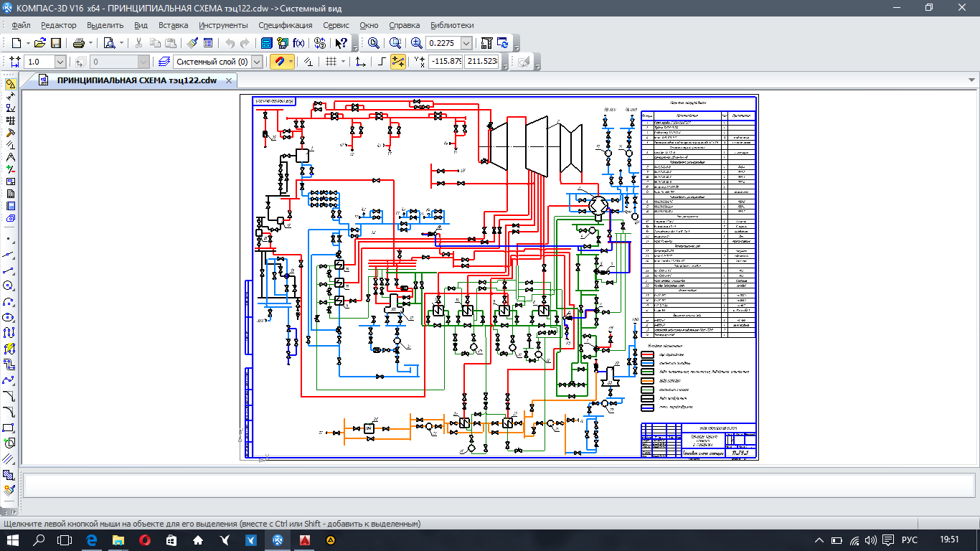Select the Geometry panel on the compact toolbar

[10, 84]
